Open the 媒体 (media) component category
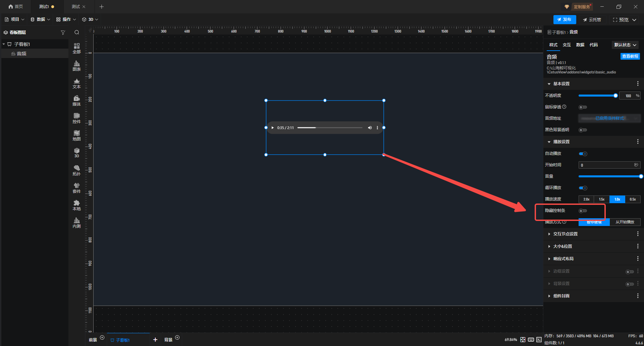The width and height of the screenshot is (644, 346). click(x=76, y=100)
